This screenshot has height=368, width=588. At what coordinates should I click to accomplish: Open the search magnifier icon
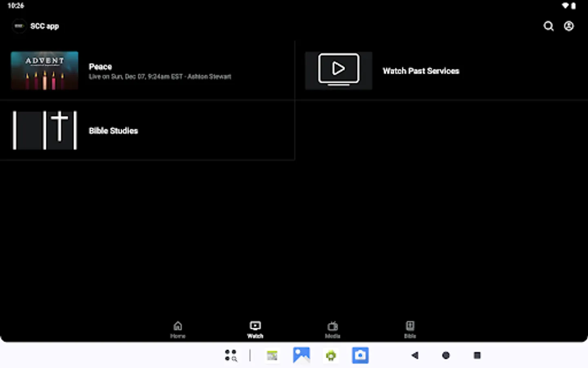pos(548,26)
